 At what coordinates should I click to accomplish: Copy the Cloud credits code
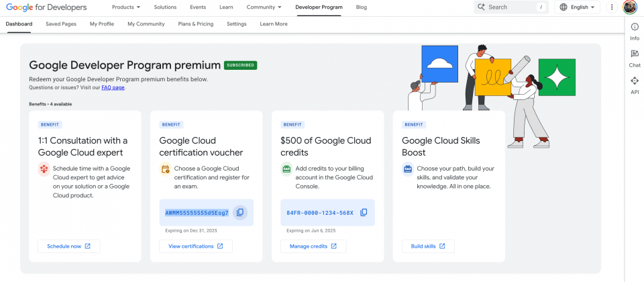pos(364,213)
